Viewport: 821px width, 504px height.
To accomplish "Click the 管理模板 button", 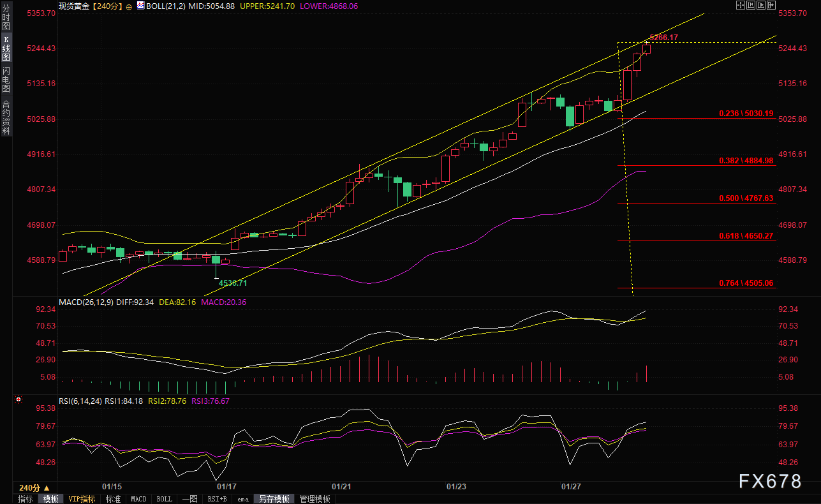I will point(315,499).
